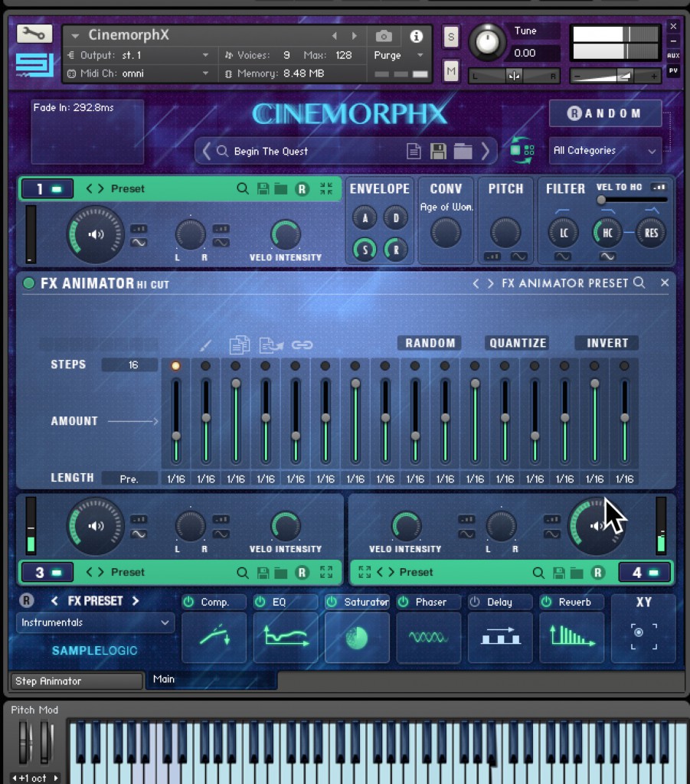Click the morph grid icon beside preset bar
690x784 pixels.
[522, 150]
